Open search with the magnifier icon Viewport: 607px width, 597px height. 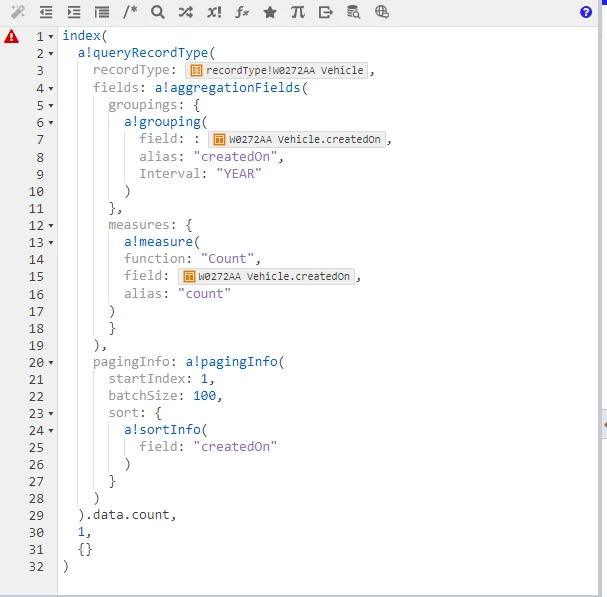pos(158,12)
